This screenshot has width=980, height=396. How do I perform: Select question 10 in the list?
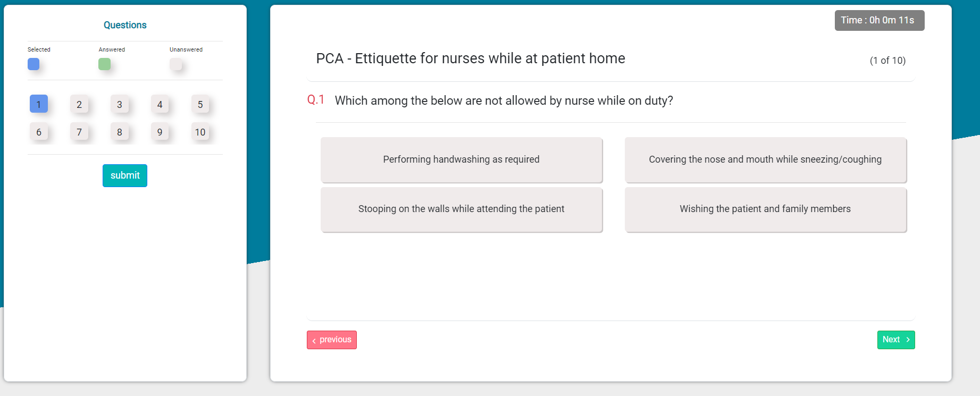pyautogui.click(x=200, y=132)
